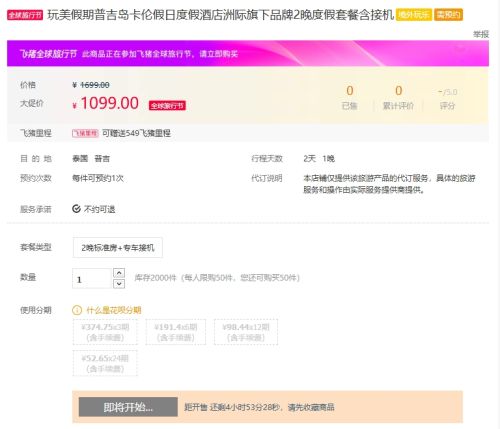Screen dimensions: 500x429
Task: Select the 2晚标准房+专车接机 package option
Action: pyautogui.click(x=118, y=248)
